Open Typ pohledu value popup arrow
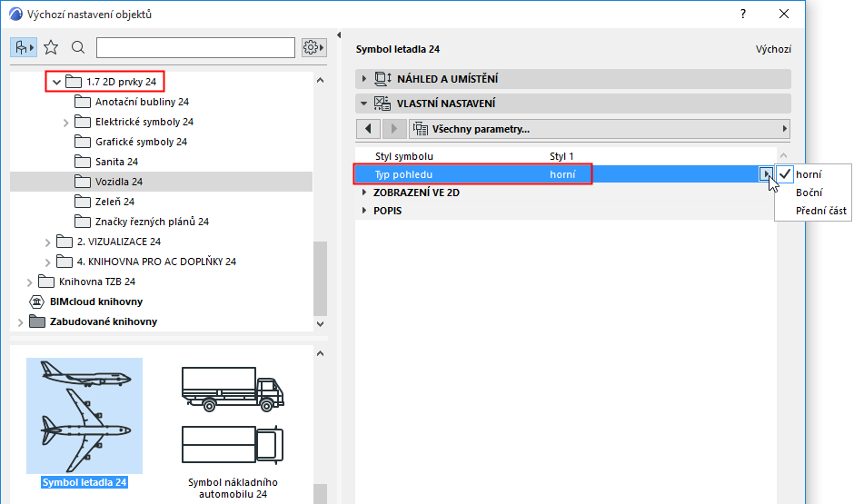This screenshot has width=854, height=504. click(766, 174)
